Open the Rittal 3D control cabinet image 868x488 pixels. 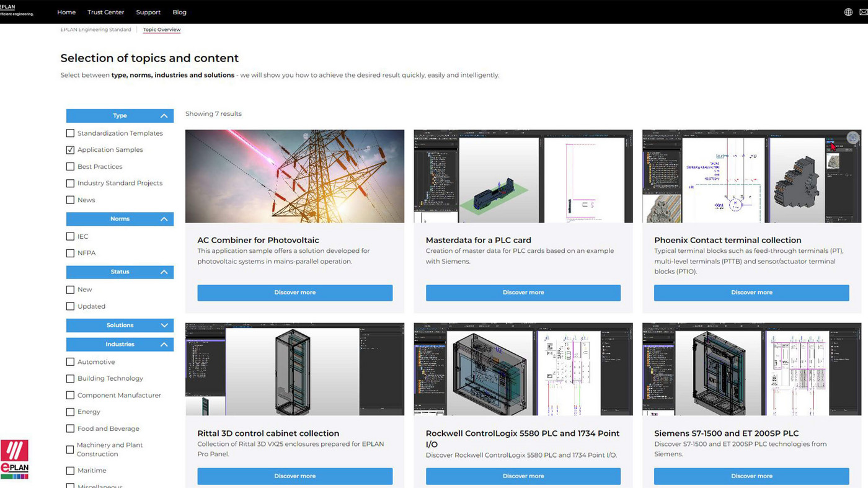294,369
